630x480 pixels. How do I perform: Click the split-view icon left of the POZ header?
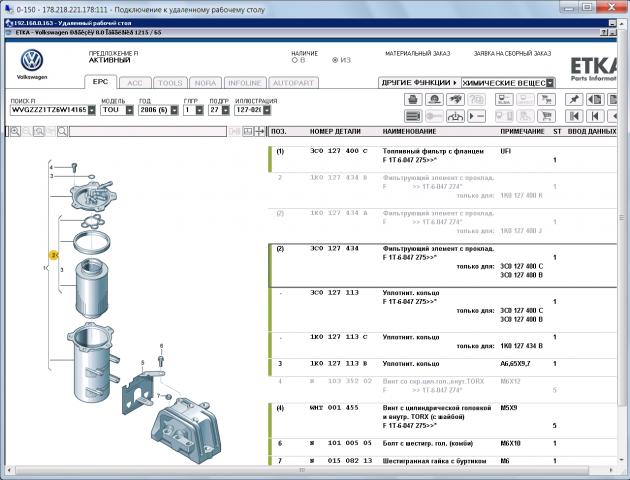[x=248, y=131]
